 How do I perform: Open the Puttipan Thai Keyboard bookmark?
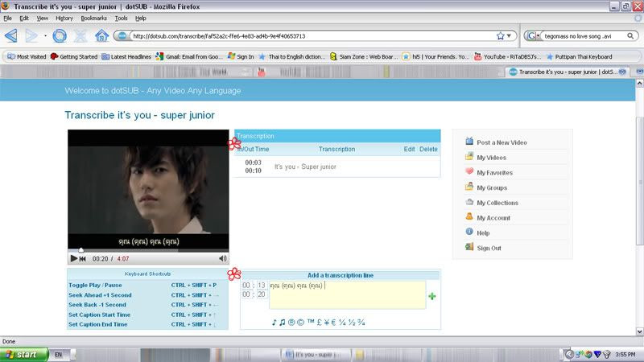tap(579, 56)
